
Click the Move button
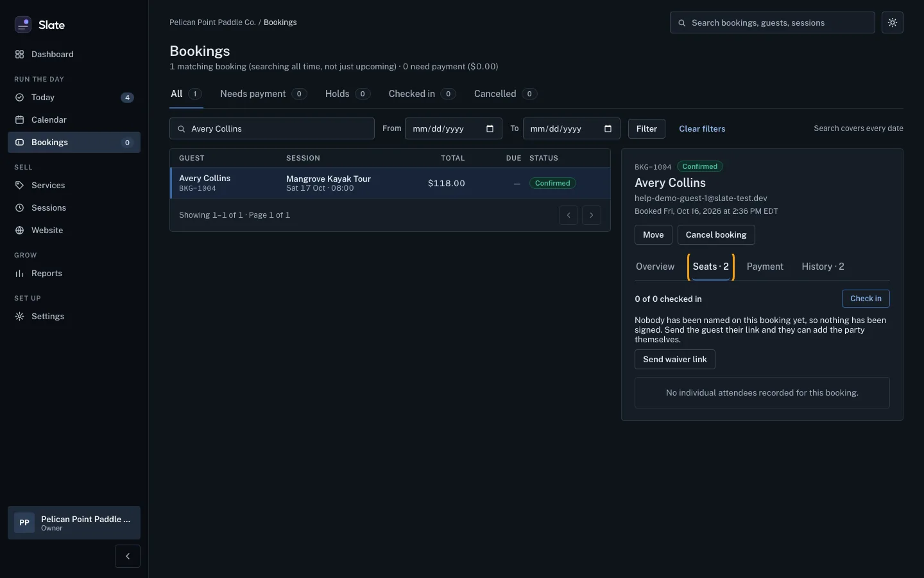pos(653,235)
